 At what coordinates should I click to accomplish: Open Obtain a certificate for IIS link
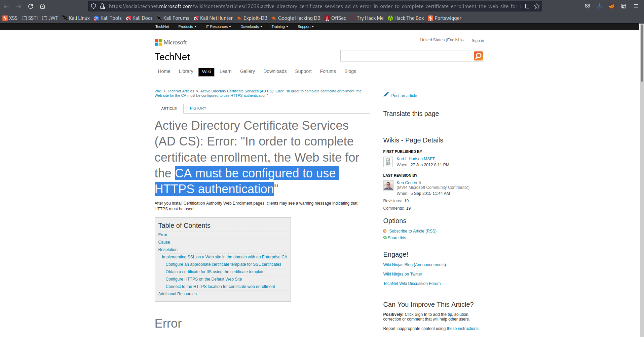215,272
